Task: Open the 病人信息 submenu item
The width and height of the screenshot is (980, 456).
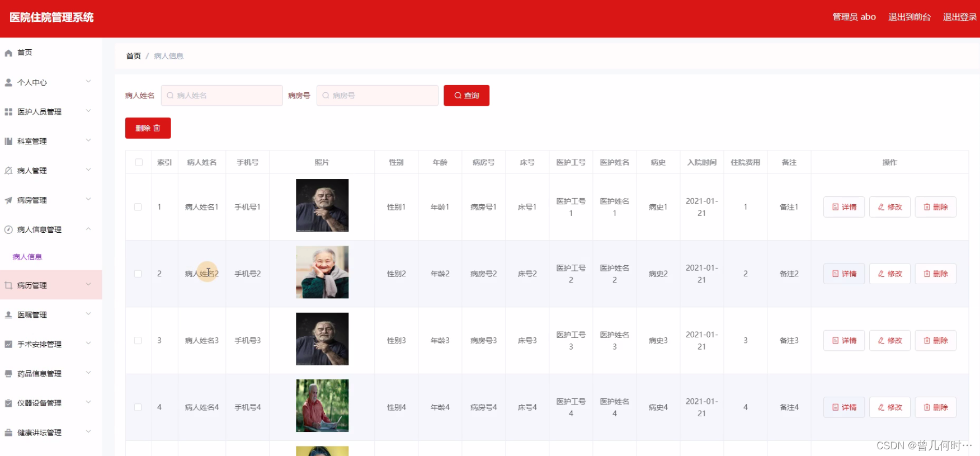Action: (x=51, y=257)
